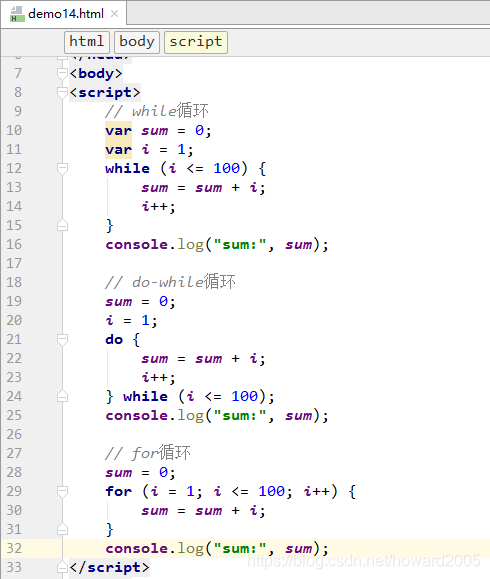490x579 pixels.
Task: Click 'sum = 0;' on line 19
Action: 140,302
